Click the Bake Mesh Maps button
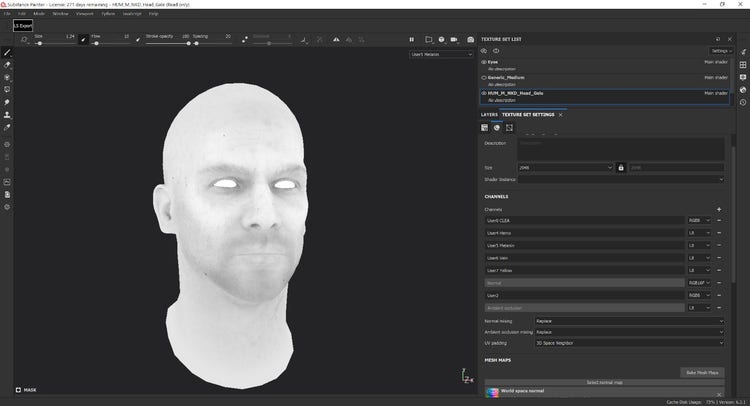The width and height of the screenshot is (750, 406). point(699,372)
